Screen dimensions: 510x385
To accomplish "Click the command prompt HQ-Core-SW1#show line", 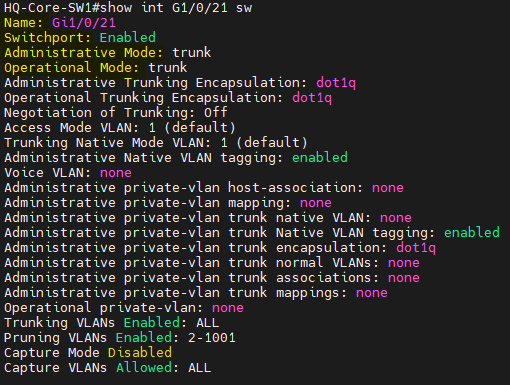I will pyautogui.click(x=128, y=8).
